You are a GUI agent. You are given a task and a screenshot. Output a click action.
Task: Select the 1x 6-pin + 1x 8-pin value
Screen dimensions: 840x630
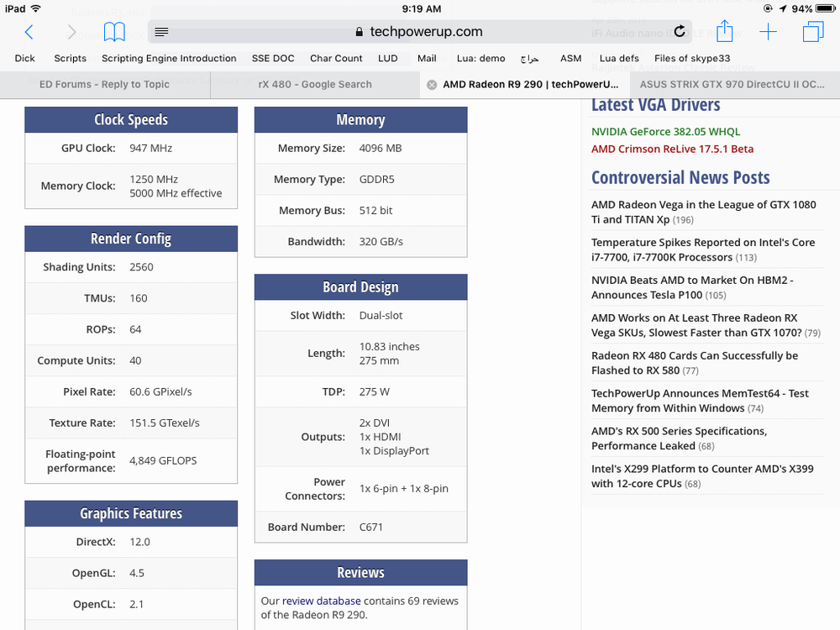[x=404, y=489]
